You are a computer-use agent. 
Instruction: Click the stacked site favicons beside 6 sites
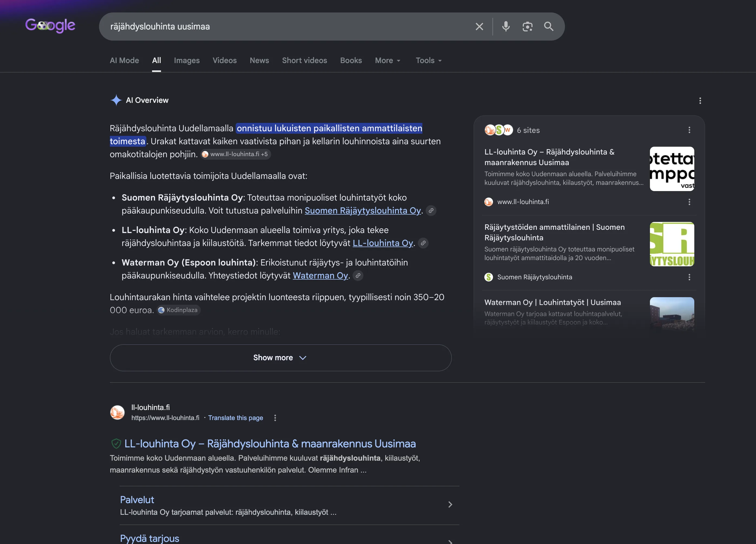point(499,130)
